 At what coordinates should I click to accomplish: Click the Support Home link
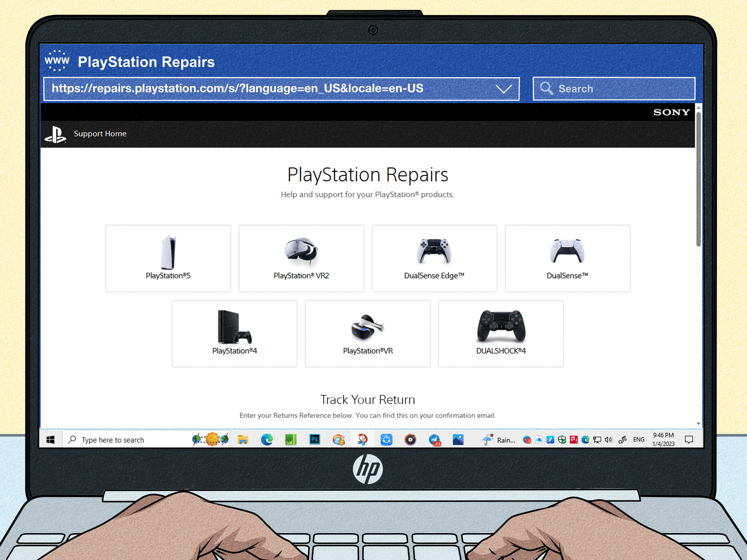point(100,134)
